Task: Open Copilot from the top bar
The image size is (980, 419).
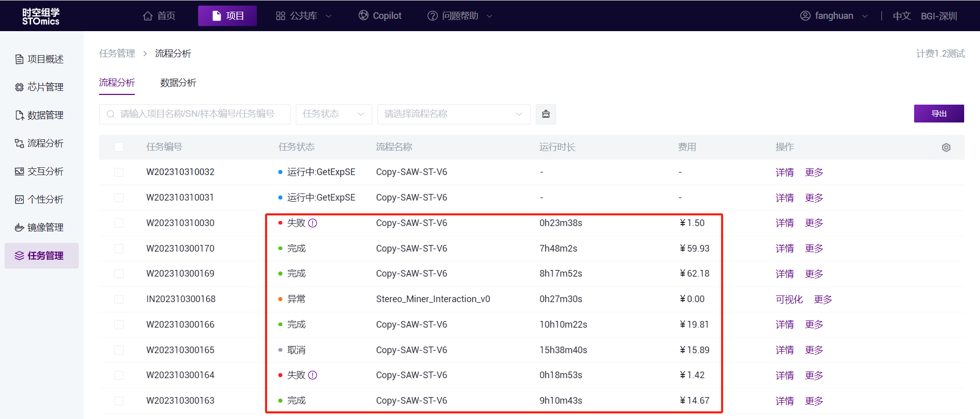Action: tap(380, 16)
